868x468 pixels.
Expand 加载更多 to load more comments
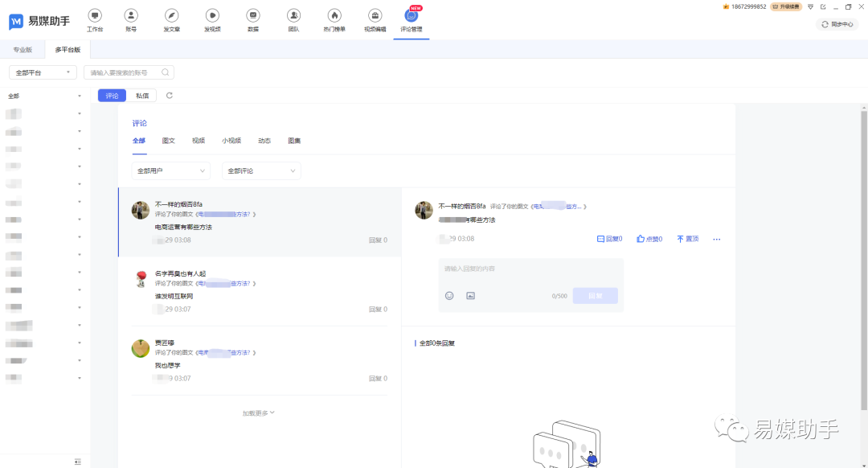click(258, 413)
